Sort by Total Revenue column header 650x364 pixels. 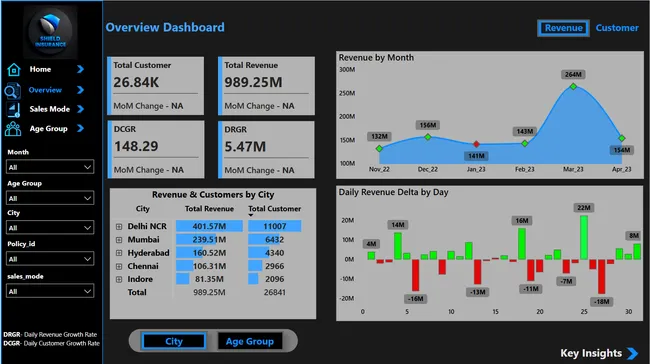point(209,209)
